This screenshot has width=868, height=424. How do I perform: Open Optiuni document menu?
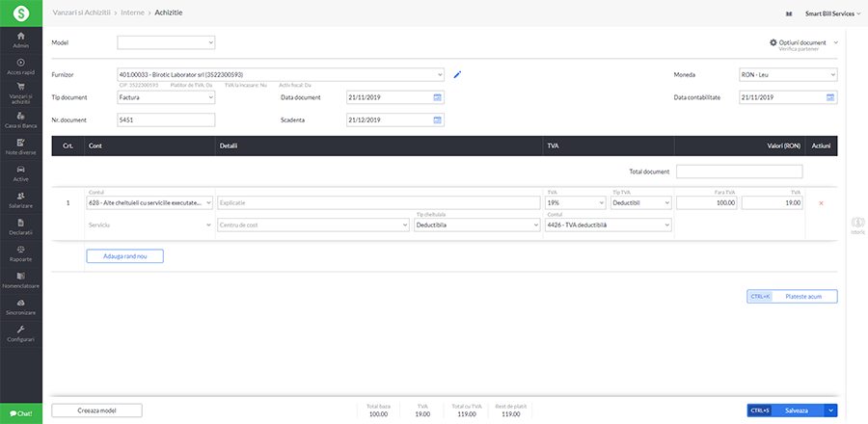(x=802, y=43)
